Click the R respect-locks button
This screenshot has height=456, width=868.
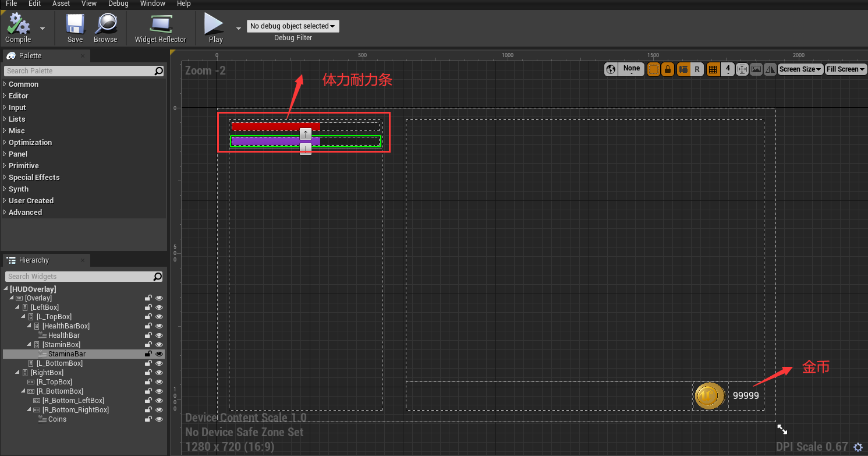pyautogui.click(x=697, y=69)
